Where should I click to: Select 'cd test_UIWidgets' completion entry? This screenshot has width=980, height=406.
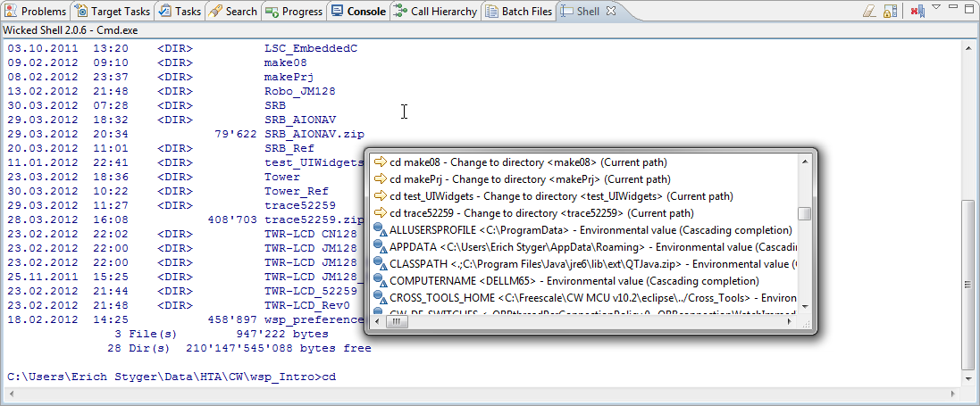pyautogui.click(x=560, y=196)
